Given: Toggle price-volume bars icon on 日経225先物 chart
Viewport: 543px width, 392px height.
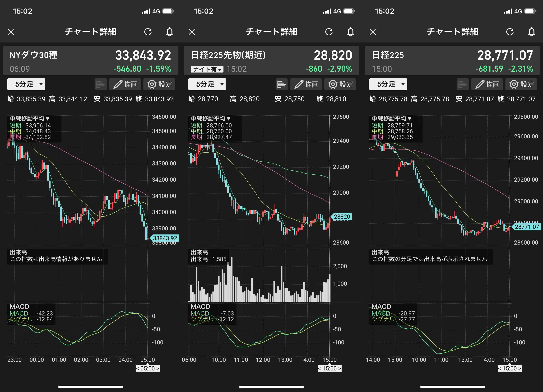Looking at the screenshot, I should pyautogui.click(x=281, y=84).
